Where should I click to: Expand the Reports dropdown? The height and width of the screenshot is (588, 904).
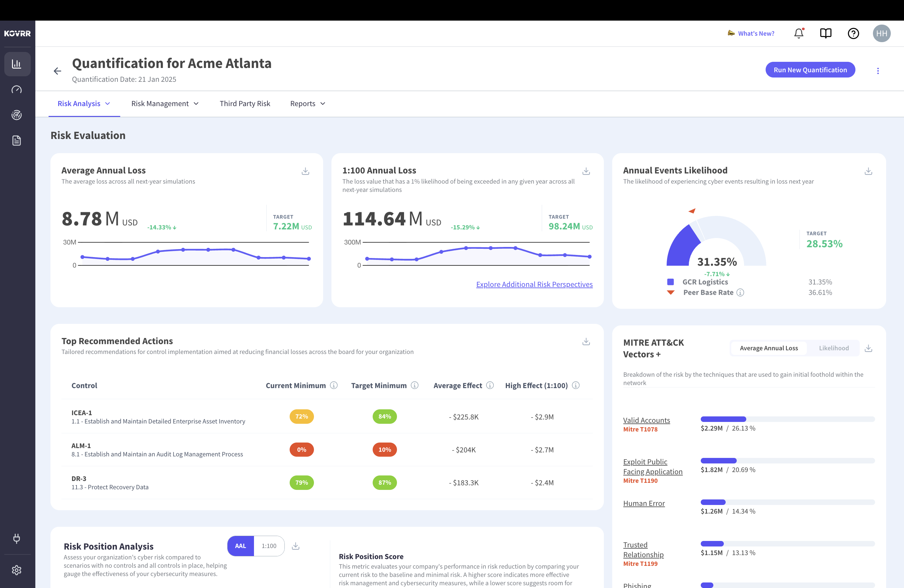point(308,104)
